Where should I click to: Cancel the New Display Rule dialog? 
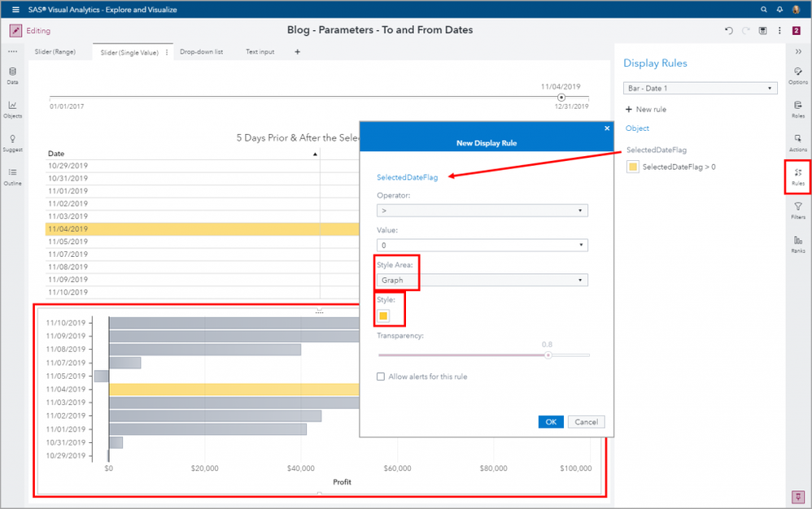[586, 422]
